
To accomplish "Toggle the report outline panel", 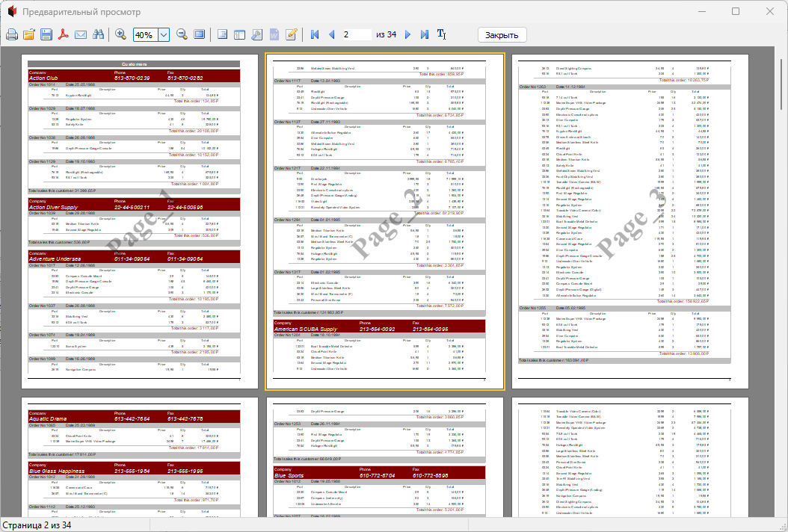I will (222, 35).
